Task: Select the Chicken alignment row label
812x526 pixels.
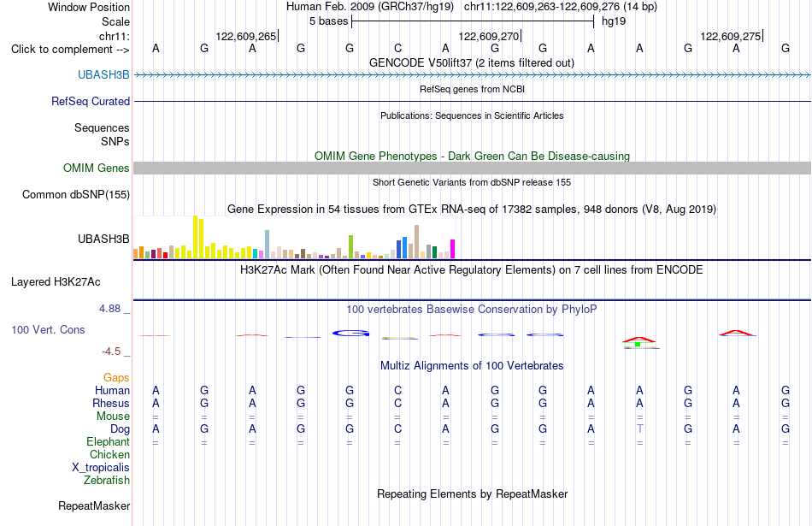Action: tap(109, 454)
